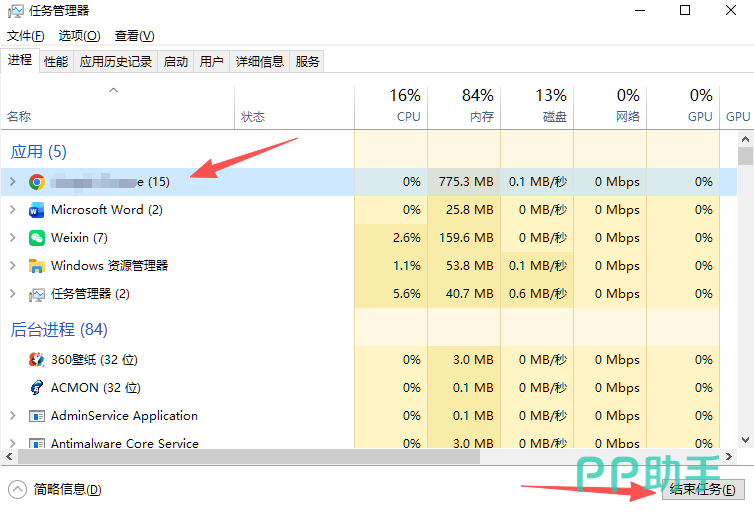Expand the Windows 资源管理器 row
Viewport: 754px width, 514px height.
pos(13,266)
